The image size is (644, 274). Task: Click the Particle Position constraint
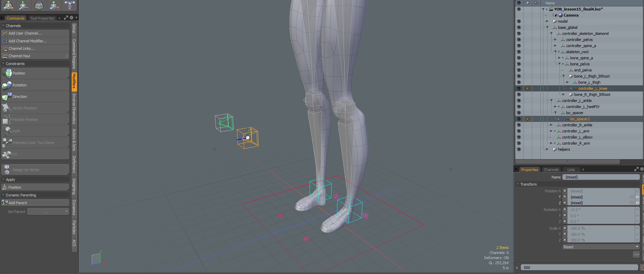pos(35,120)
